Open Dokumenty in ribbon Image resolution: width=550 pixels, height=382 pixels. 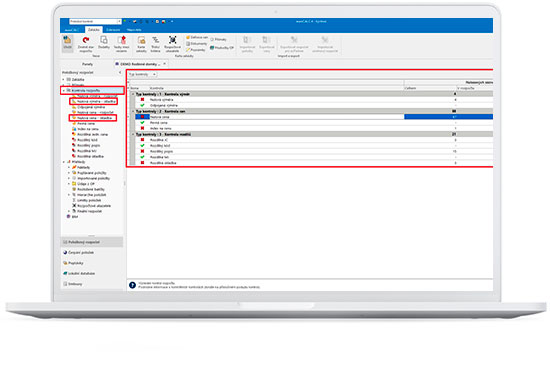[196, 43]
